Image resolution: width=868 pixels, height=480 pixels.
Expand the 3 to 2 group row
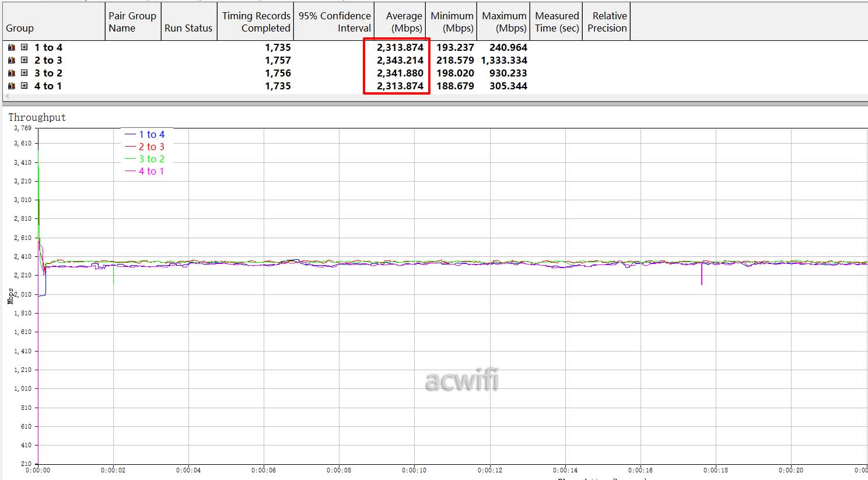coord(24,73)
